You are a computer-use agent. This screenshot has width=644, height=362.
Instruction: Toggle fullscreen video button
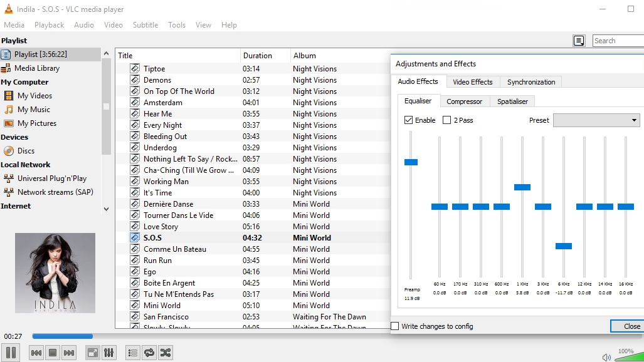tap(93, 353)
